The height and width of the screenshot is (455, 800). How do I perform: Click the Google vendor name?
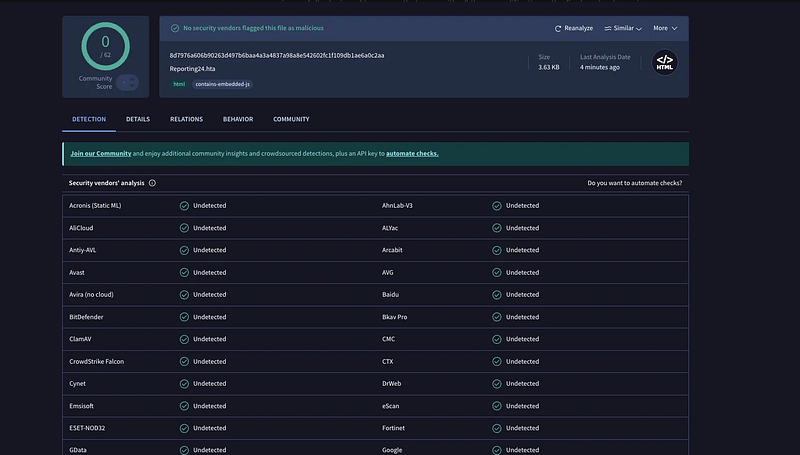392,450
